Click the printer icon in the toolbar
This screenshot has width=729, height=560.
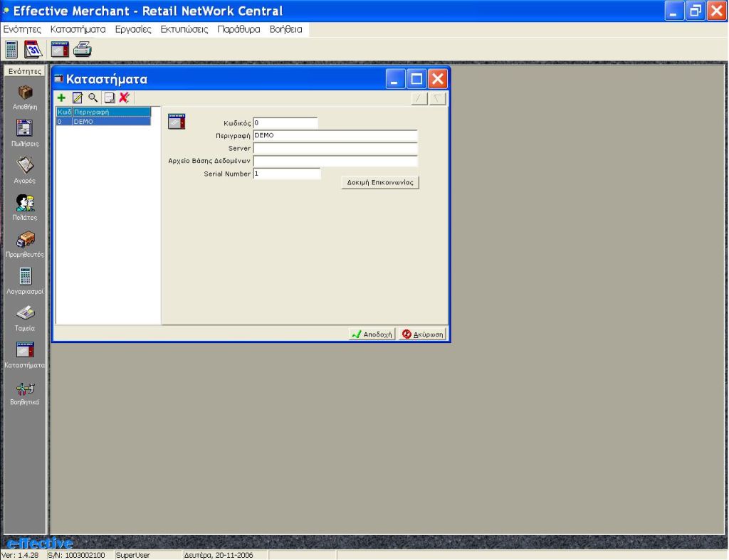click(83, 49)
